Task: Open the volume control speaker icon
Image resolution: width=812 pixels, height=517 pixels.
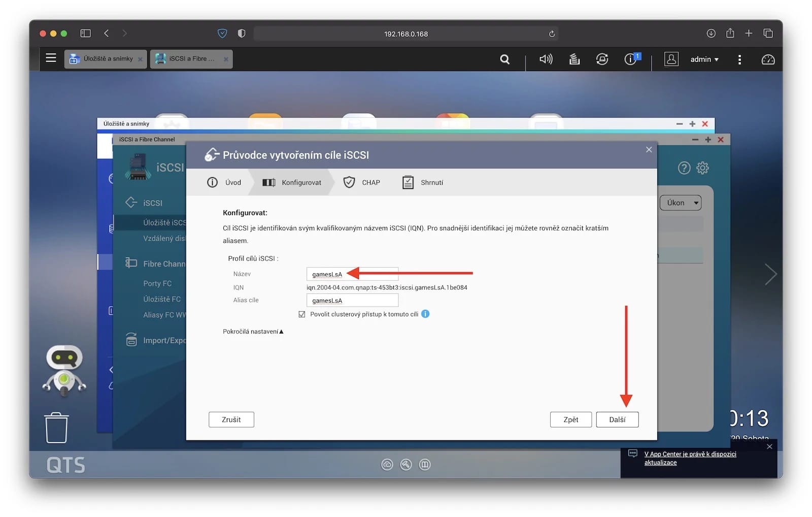Action: point(546,59)
